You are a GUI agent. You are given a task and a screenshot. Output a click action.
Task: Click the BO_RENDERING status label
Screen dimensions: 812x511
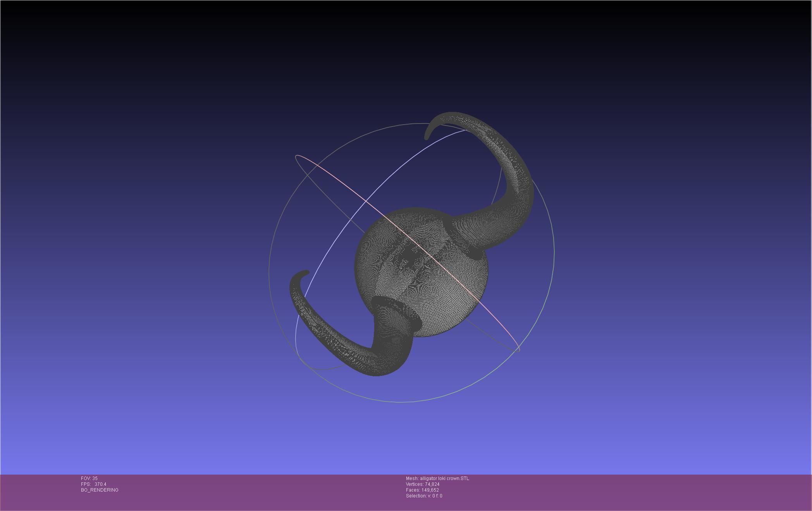click(100, 490)
